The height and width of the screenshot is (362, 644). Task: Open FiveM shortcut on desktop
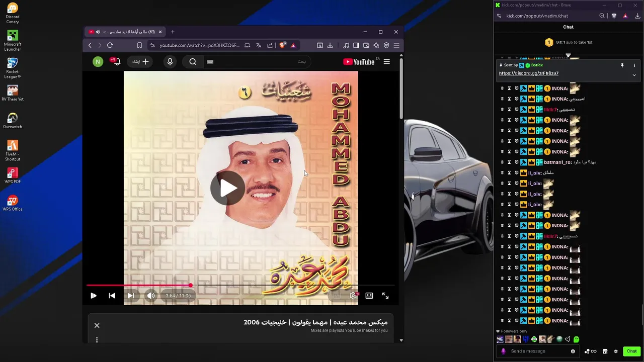click(x=13, y=150)
